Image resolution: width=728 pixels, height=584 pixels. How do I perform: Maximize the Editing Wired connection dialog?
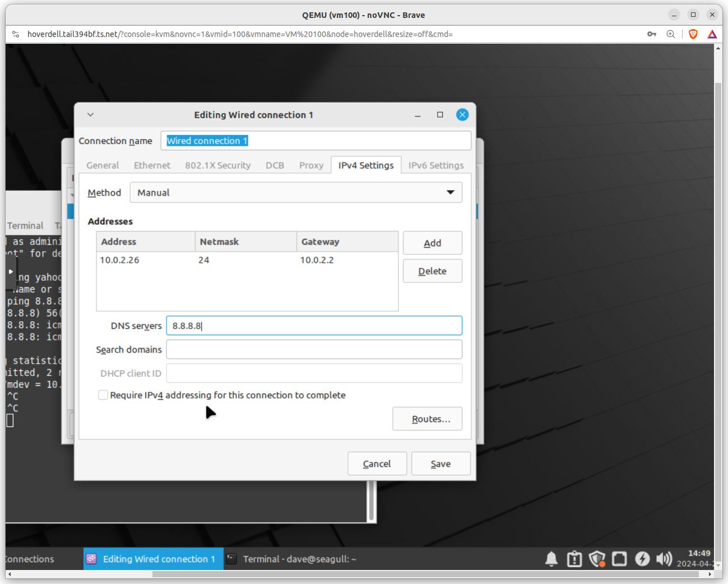click(x=440, y=115)
